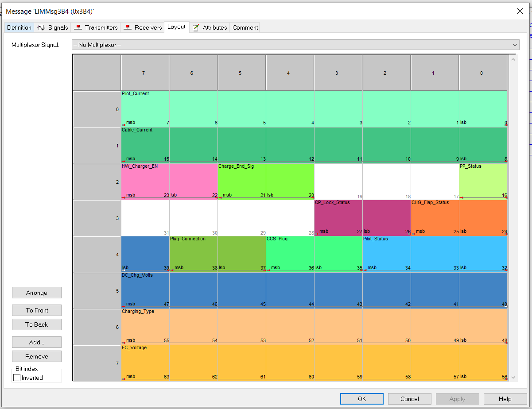532x409 pixels.
Task: Click the layout scrollbar down arrow
Action: 513,377
